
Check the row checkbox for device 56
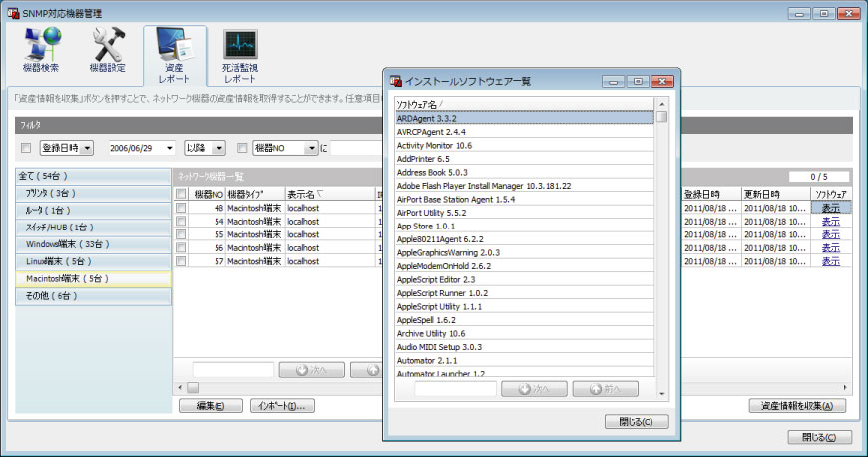tap(181, 247)
